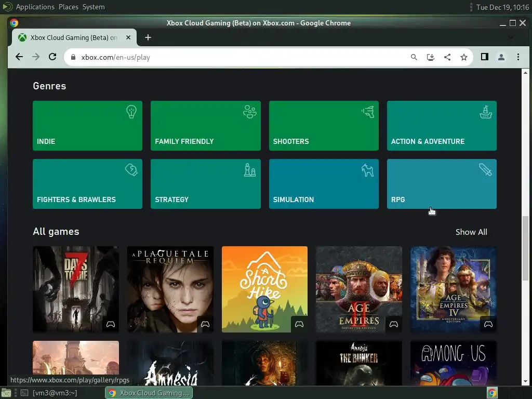532x399 pixels.
Task: Click the address bar zoom magnifier icon
Action: tap(414, 57)
